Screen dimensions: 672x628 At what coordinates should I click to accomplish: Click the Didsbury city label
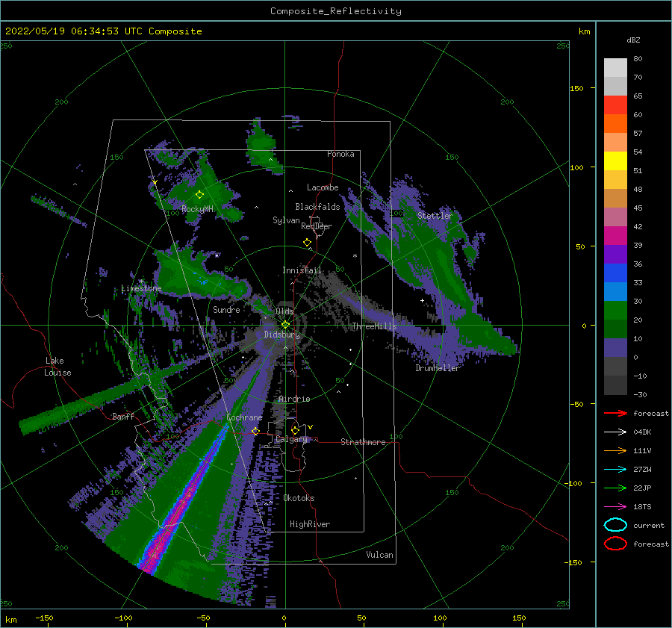(x=281, y=335)
